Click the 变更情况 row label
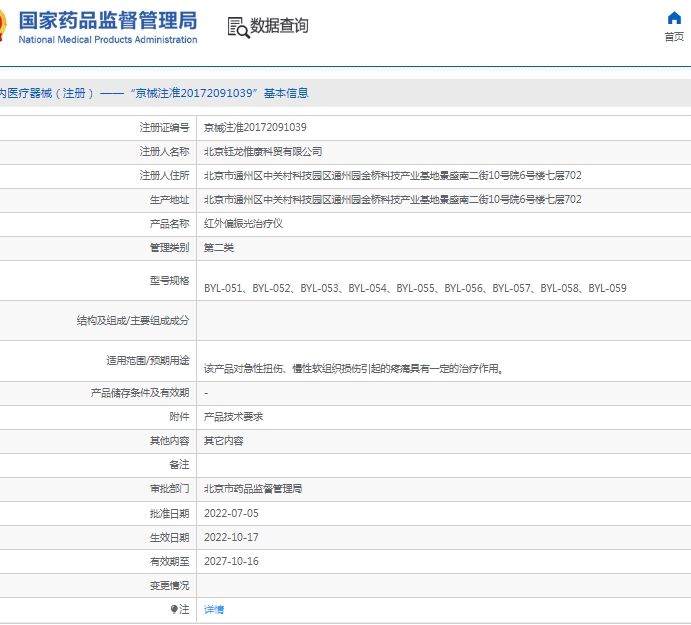691x625 pixels. (x=170, y=585)
